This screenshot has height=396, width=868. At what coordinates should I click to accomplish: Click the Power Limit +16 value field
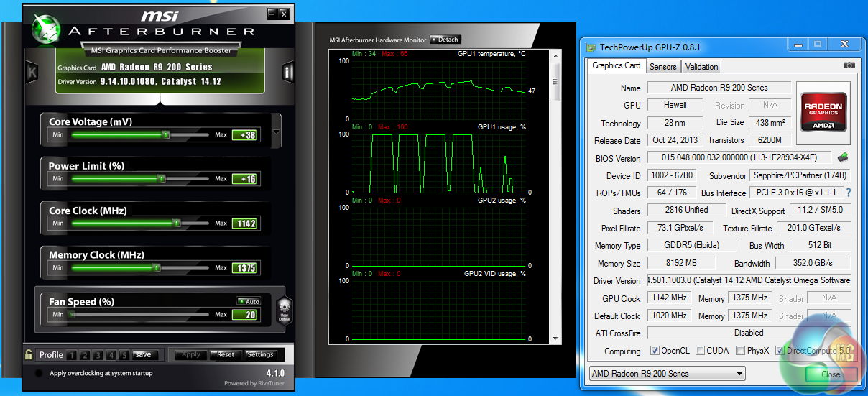point(244,179)
